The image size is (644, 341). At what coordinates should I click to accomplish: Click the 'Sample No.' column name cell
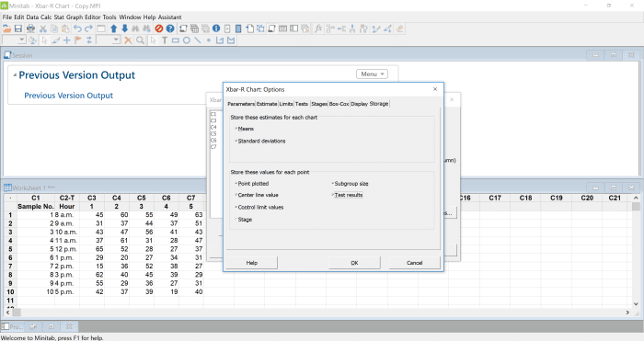click(36, 207)
